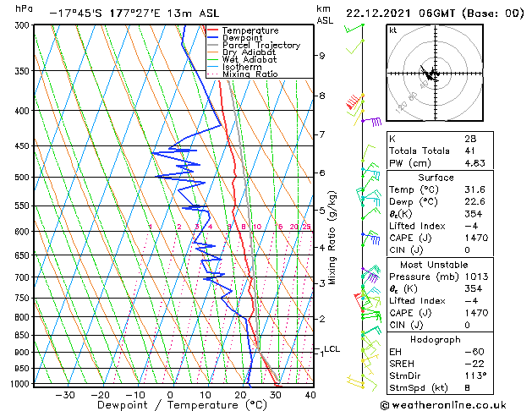Click the date '22.12.2021 06GMT' title
532x411 pixels.
click(x=400, y=14)
